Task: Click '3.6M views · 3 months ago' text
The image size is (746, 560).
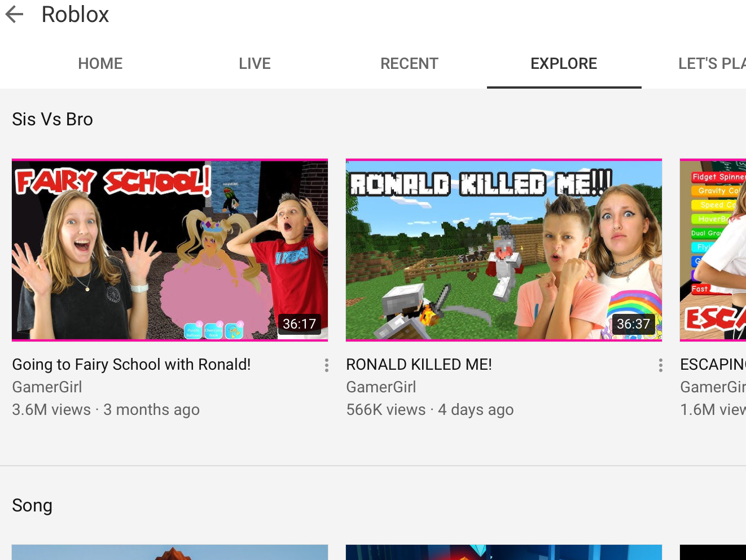Action: point(106,410)
